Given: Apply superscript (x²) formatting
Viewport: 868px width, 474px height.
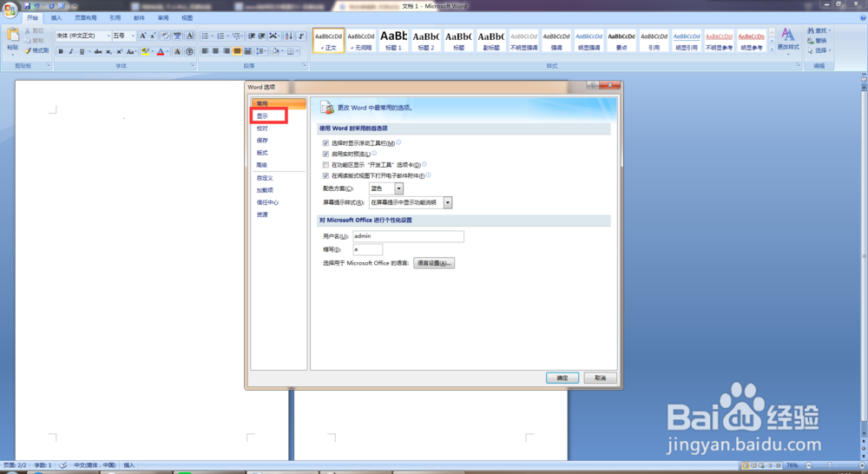Looking at the screenshot, I should click(119, 51).
